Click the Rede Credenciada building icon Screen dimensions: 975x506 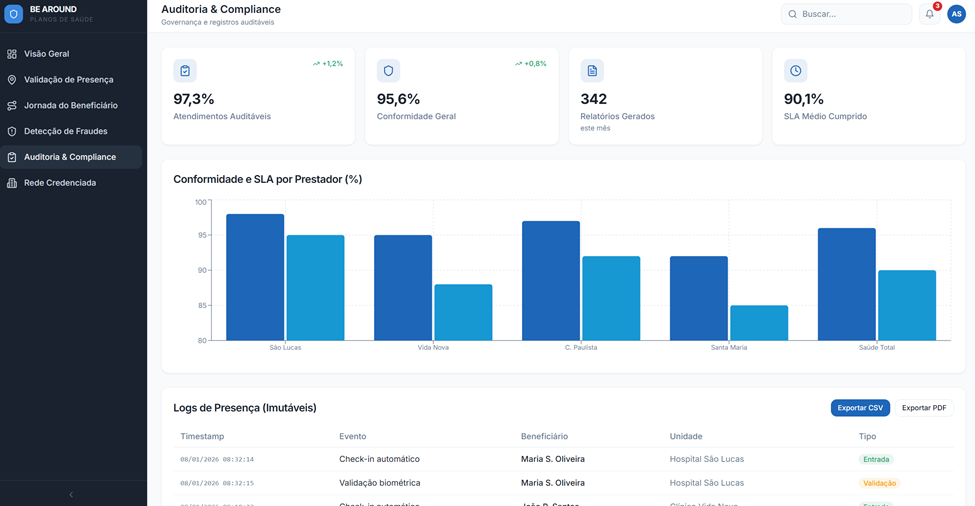click(12, 183)
